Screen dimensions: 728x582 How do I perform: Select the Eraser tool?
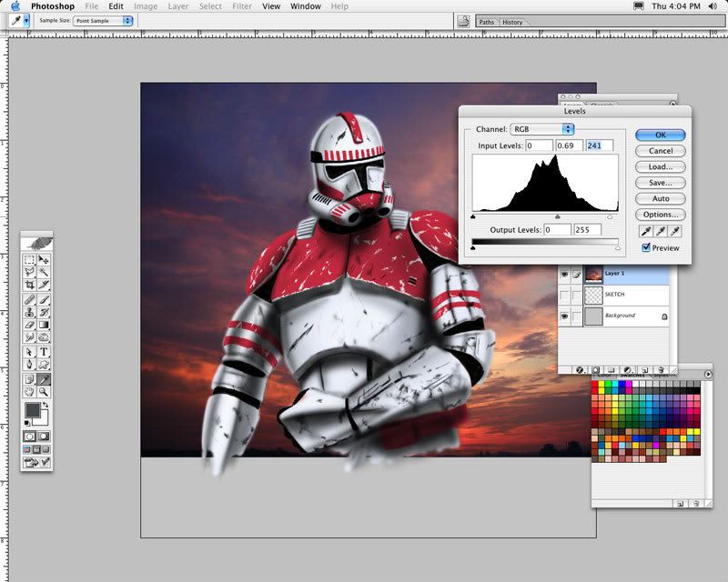pyautogui.click(x=29, y=325)
